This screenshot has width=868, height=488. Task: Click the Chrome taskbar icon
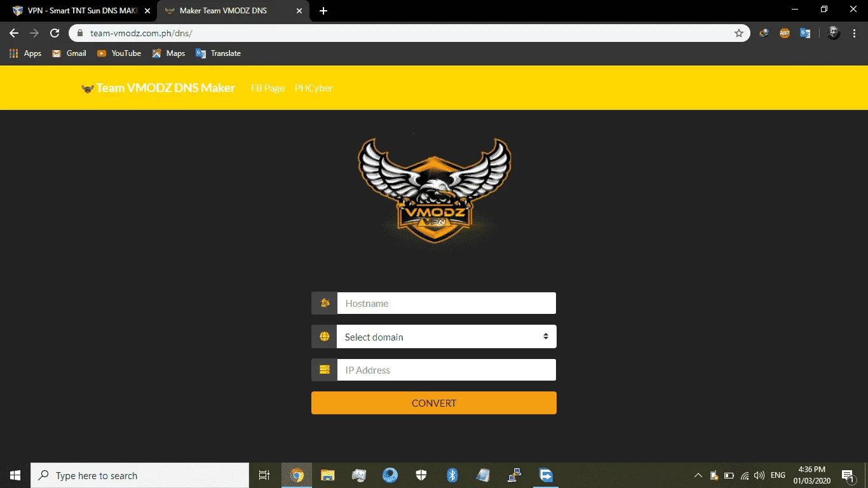point(297,475)
